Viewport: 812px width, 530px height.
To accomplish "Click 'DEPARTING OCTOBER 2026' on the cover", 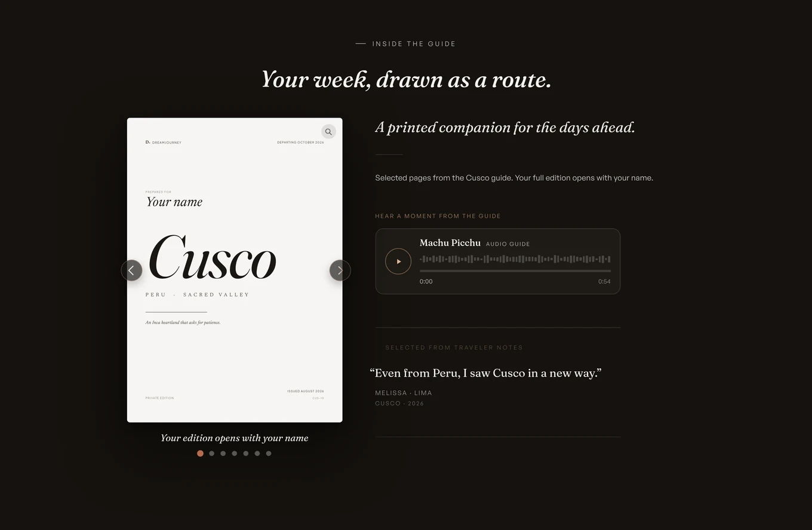I will 300,143.
